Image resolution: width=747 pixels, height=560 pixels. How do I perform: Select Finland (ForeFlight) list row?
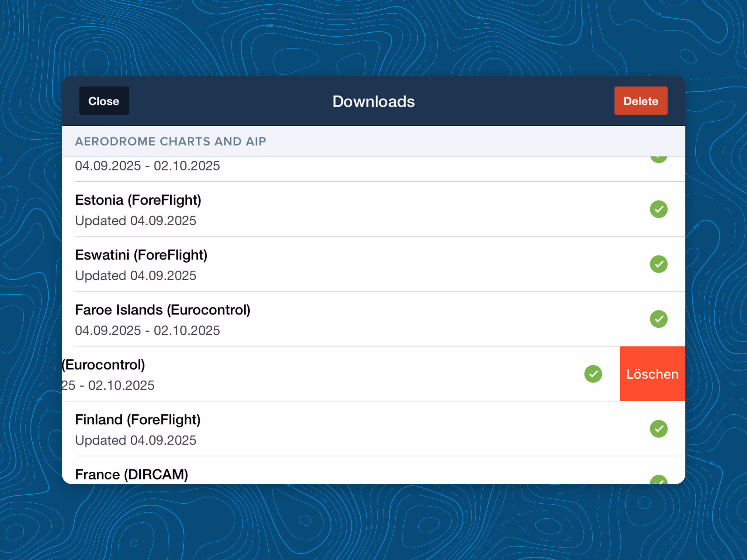coord(338,429)
